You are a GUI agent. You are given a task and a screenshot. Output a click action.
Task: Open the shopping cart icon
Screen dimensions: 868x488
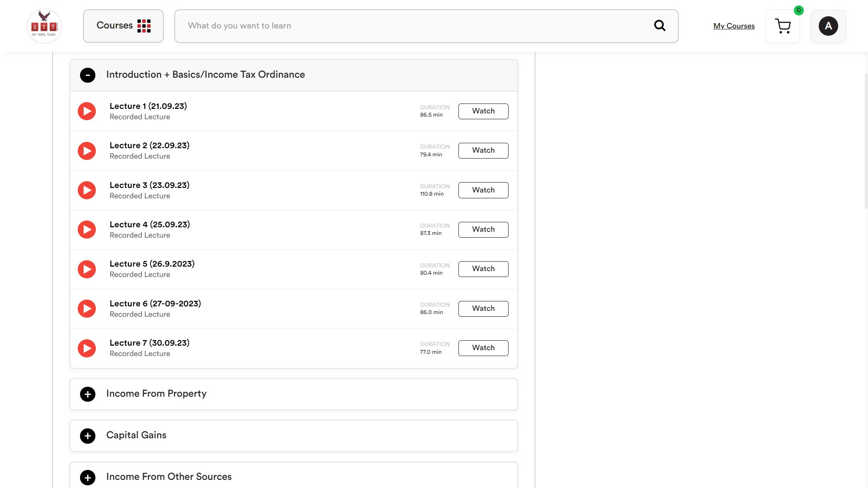783,26
